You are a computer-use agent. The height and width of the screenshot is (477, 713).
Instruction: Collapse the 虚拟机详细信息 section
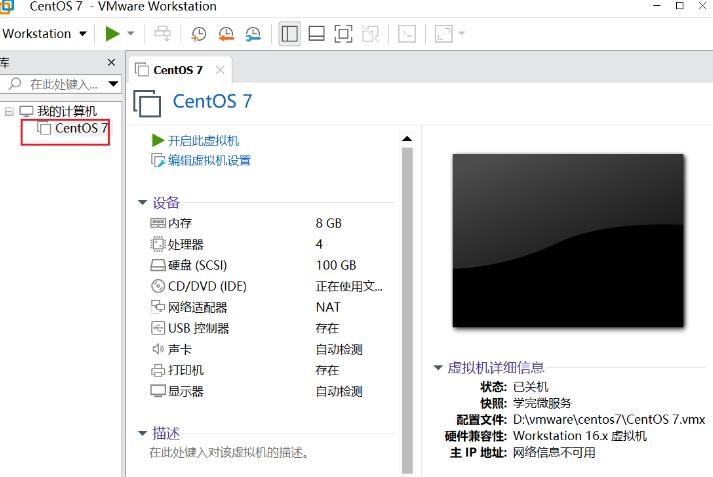coord(438,367)
